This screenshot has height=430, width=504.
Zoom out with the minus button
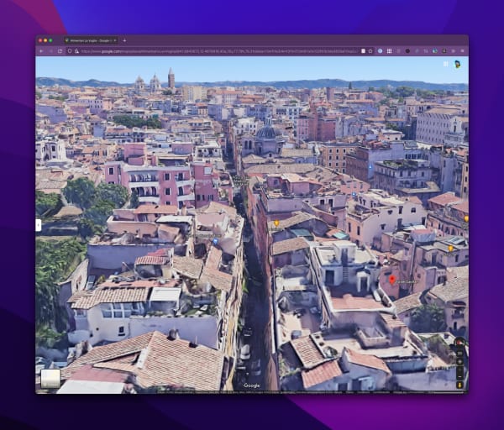pyautogui.click(x=459, y=376)
